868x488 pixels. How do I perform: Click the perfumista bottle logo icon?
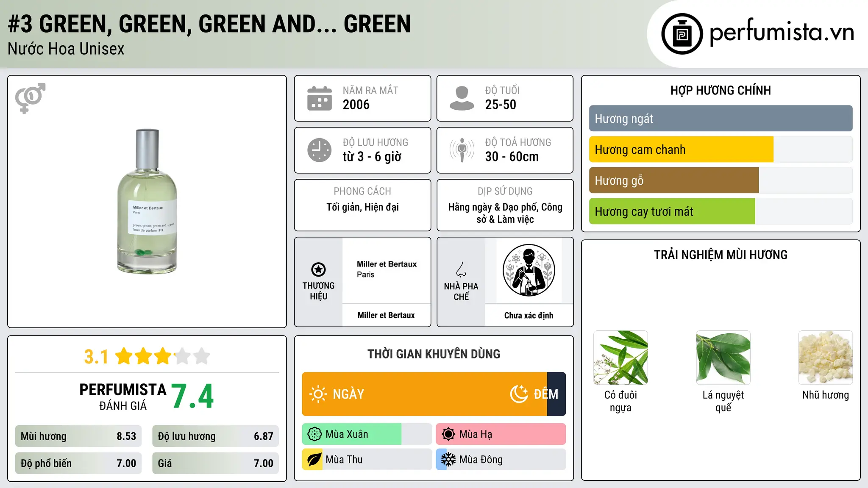point(682,34)
